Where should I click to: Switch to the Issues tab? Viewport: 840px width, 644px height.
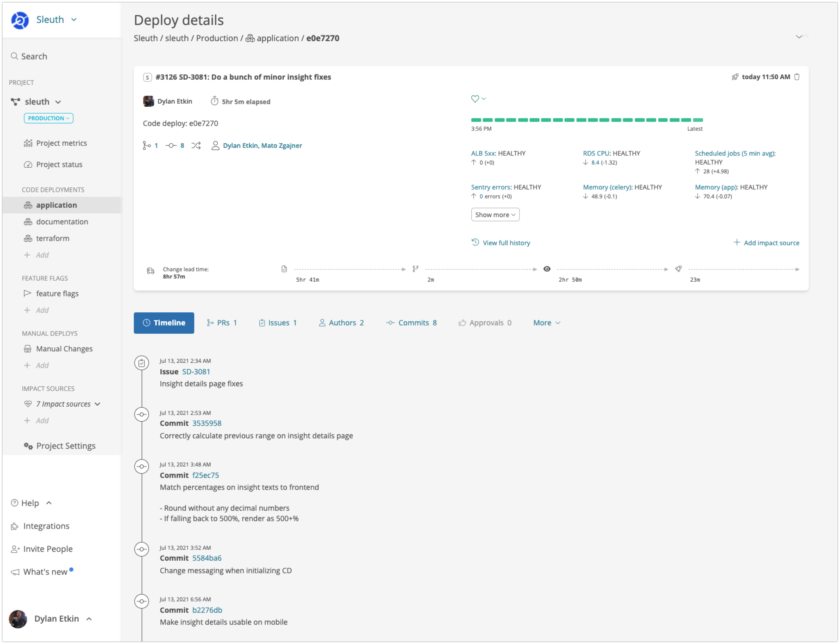[x=278, y=323]
